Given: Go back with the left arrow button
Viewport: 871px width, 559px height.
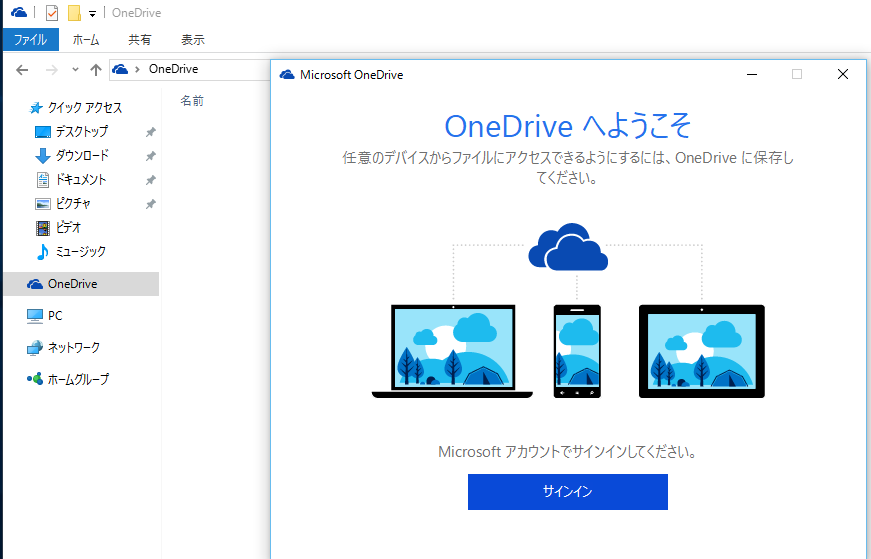Looking at the screenshot, I should tap(22, 69).
